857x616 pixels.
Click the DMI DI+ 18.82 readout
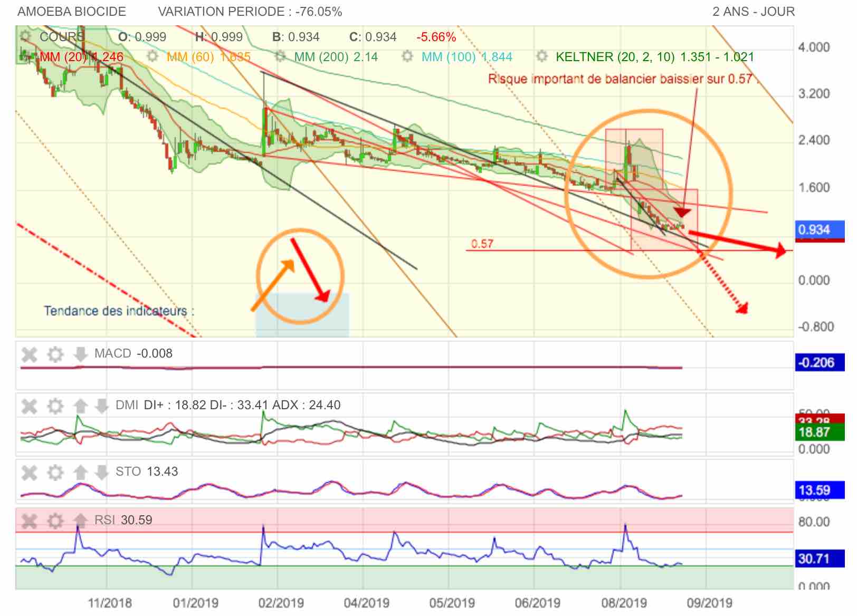point(228,405)
